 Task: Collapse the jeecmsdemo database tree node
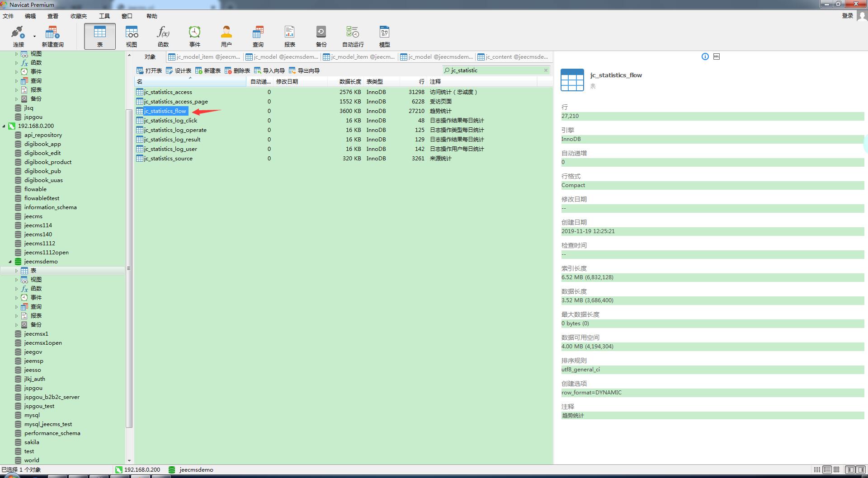[10, 262]
